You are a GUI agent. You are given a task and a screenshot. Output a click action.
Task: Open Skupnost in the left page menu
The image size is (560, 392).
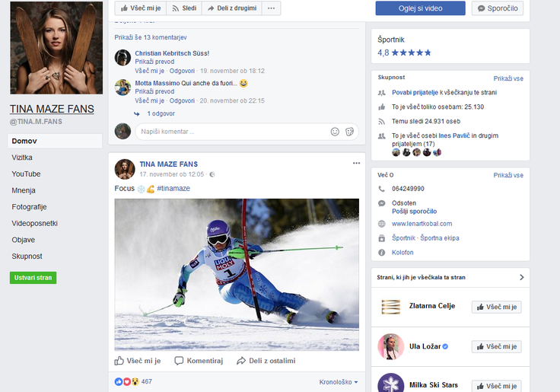click(x=27, y=257)
